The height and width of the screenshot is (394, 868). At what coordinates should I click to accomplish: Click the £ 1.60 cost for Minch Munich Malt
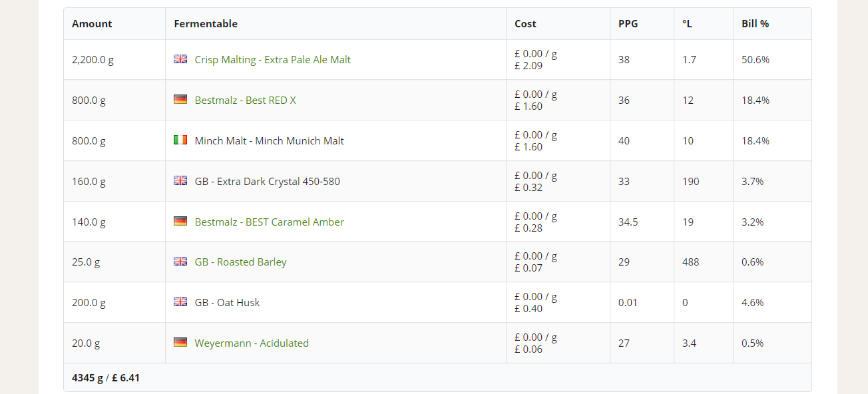pyautogui.click(x=529, y=146)
